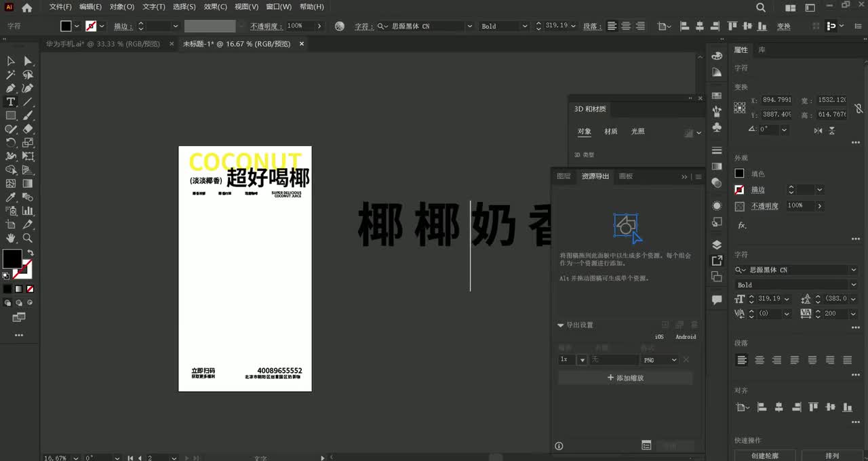Open the 效果(C) menu

[216, 7]
